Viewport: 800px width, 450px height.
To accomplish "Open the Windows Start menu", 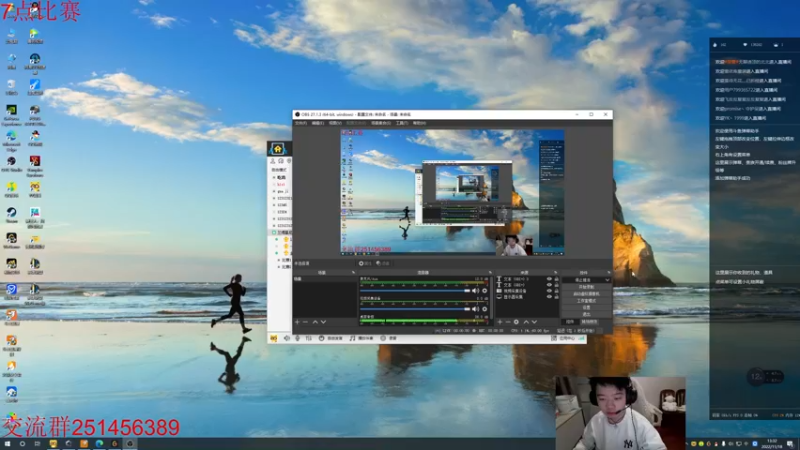I will [7, 444].
